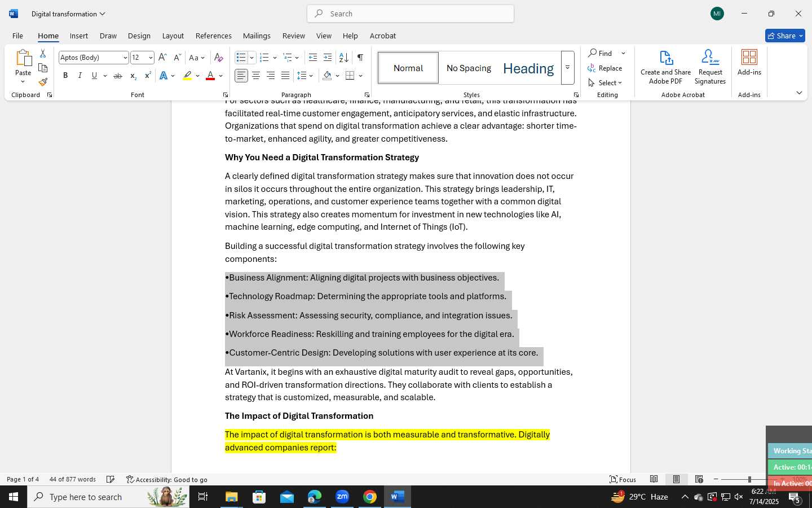Screen dimensions: 812x508
Task: Open the File menu
Action: [x=17, y=36]
